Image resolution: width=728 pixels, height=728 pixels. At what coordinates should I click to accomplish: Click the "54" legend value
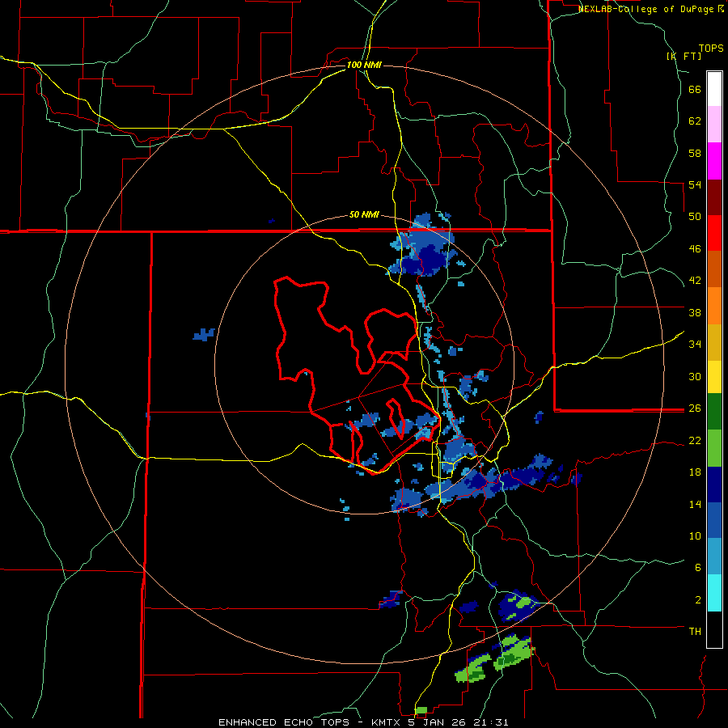[x=695, y=184]
